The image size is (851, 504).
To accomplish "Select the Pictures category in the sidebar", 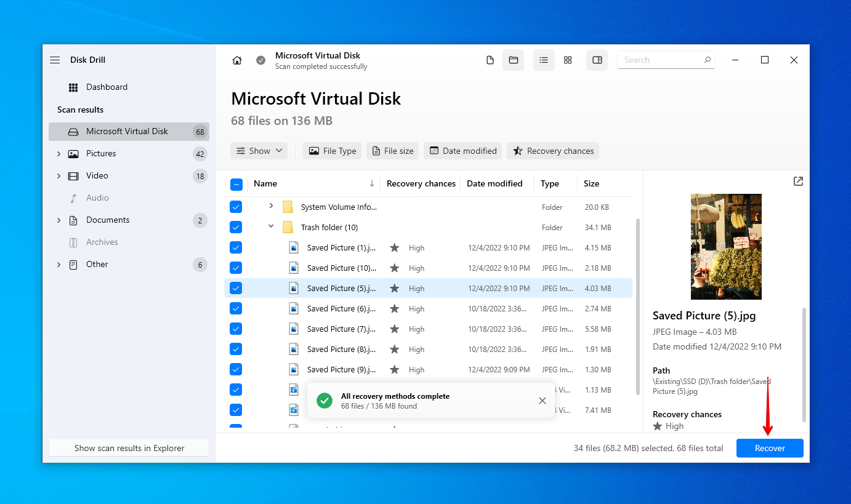I will [100, 153].
